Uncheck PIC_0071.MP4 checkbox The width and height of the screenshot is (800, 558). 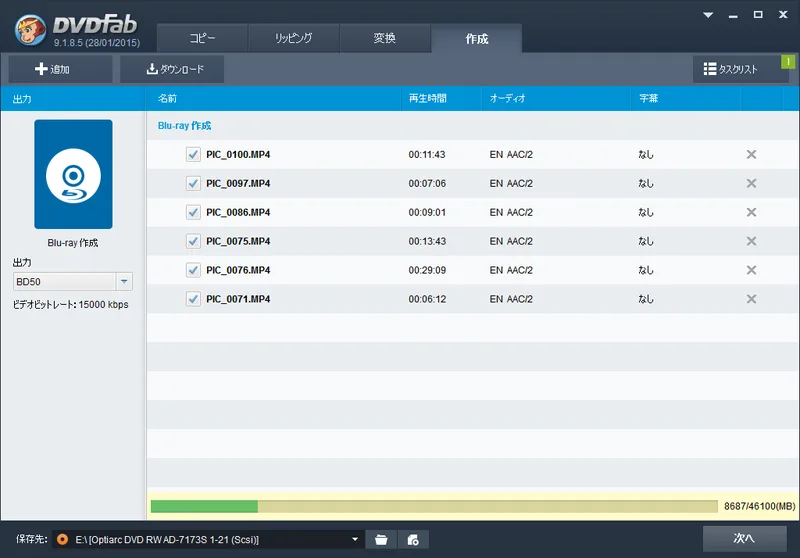pyautogui.click(x=193, y=299)
